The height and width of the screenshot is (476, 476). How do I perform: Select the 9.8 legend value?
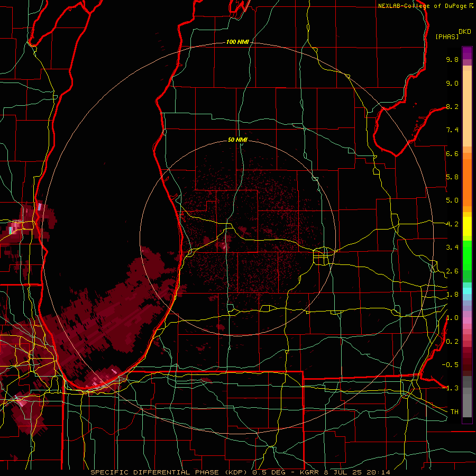(452, 59)
